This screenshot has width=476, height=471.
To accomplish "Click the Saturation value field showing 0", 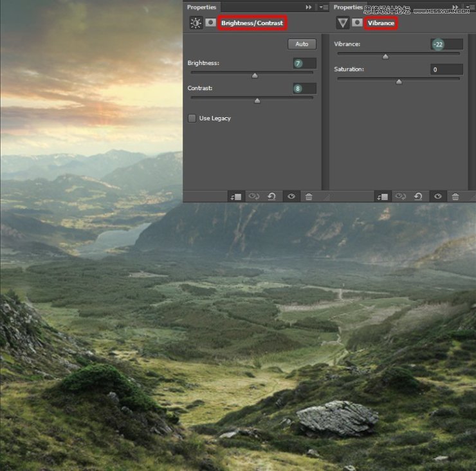I will (x=446, y=69).
